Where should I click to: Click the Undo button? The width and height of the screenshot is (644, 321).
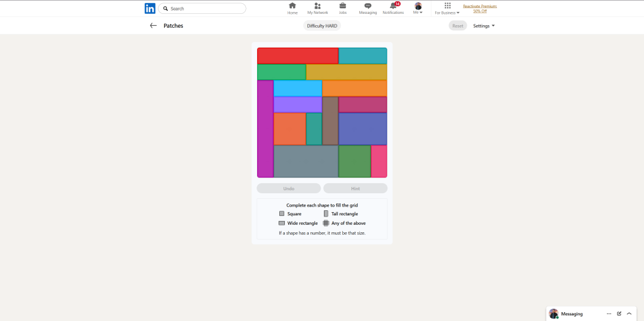tap(289, 188)
